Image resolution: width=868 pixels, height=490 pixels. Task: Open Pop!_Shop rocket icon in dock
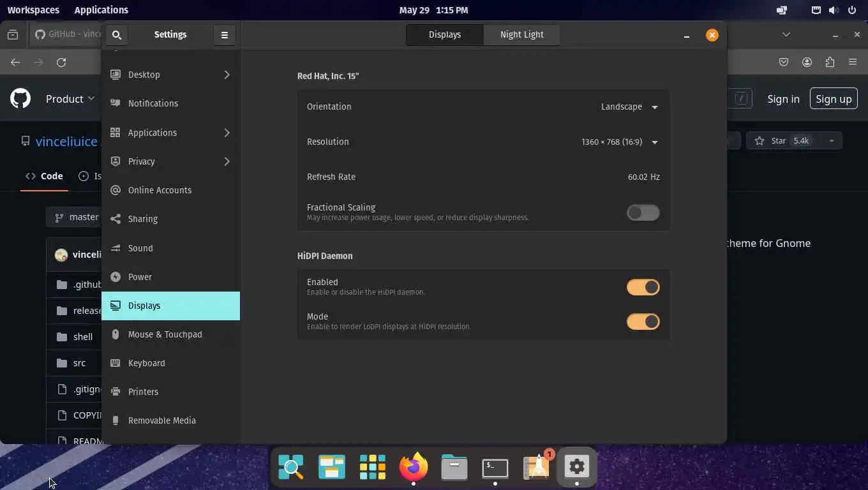tap(536, 467)
